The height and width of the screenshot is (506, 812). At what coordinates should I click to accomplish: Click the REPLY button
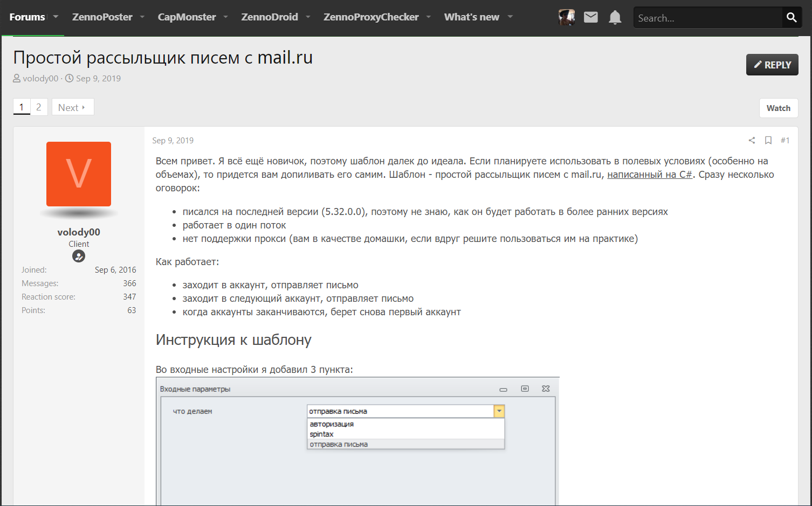772,65
